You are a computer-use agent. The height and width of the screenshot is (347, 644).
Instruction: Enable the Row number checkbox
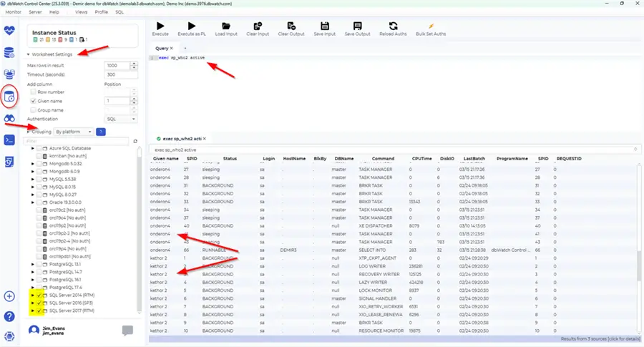33,92
